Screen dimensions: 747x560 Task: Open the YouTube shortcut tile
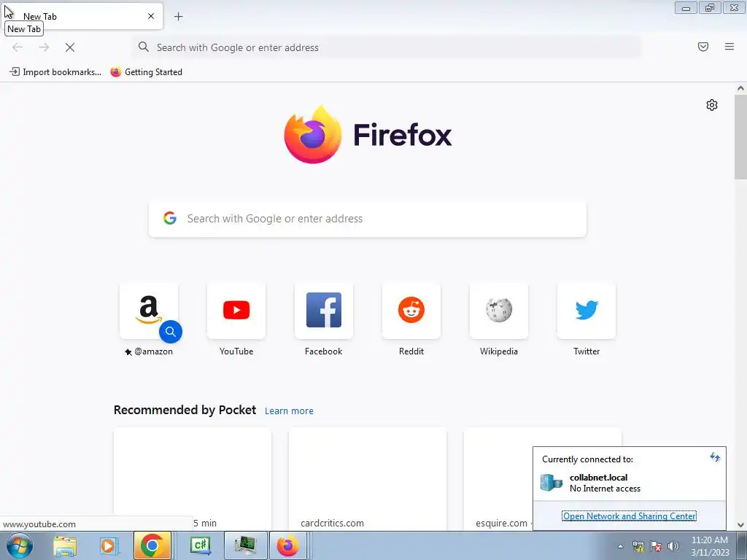point(236,311)
